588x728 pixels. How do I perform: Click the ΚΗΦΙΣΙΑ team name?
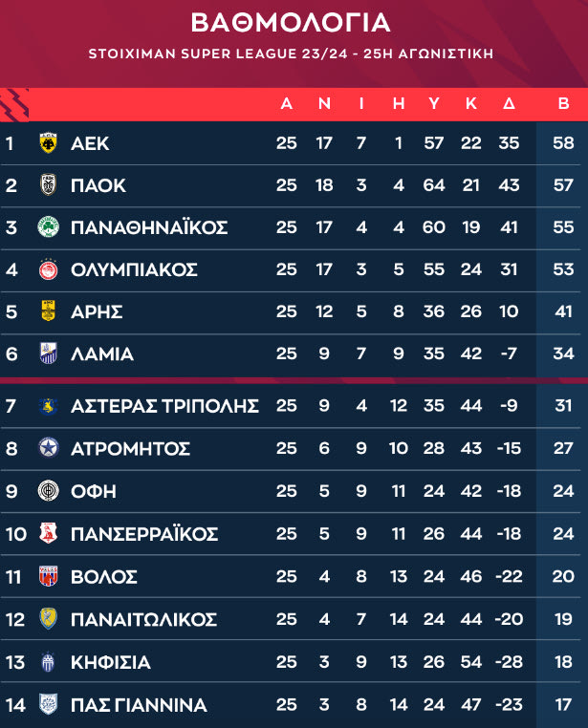[x=111, y=662]
